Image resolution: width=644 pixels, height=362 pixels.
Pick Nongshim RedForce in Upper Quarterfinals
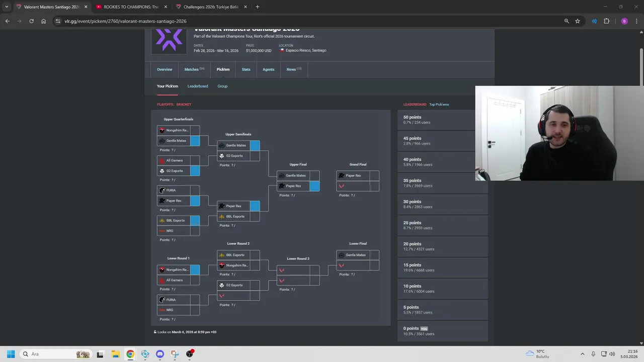[x=178, y=130]
